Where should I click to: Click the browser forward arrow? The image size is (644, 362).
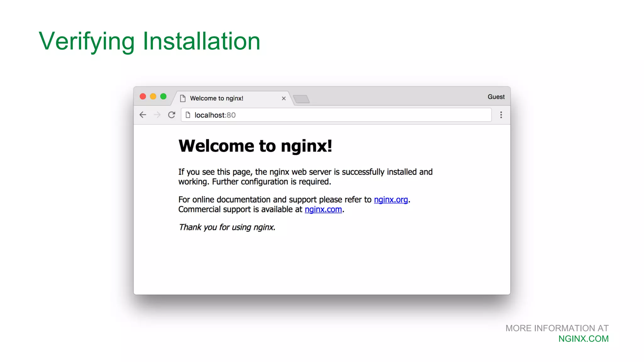coord(157,115)
